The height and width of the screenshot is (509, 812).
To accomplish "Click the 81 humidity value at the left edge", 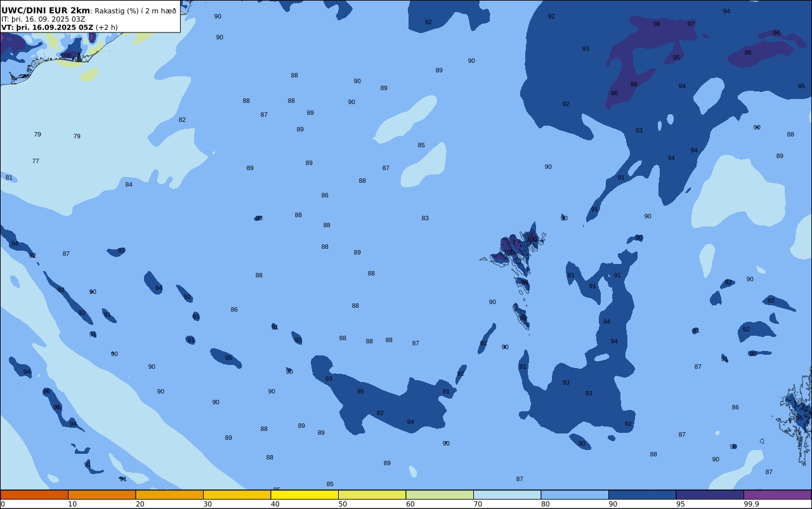I will point(9,178).
